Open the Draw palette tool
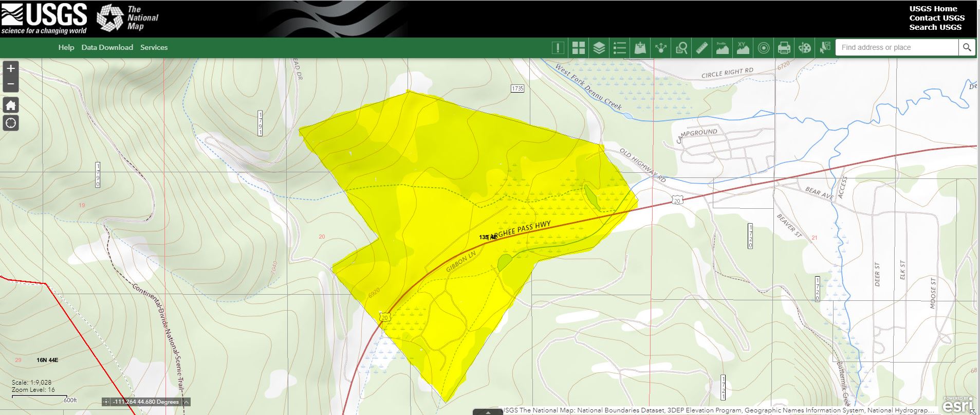The image size is (980, 415). [x=805, y=48]
